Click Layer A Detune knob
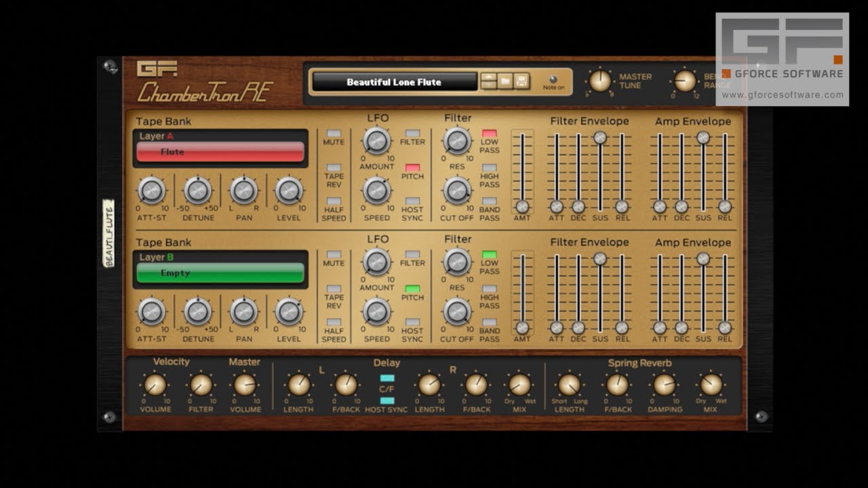 coord(198,190)
